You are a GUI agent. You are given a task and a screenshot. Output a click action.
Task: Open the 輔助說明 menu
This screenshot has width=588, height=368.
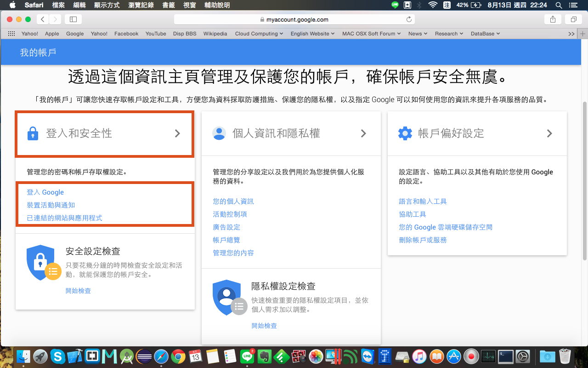[217, 5]
